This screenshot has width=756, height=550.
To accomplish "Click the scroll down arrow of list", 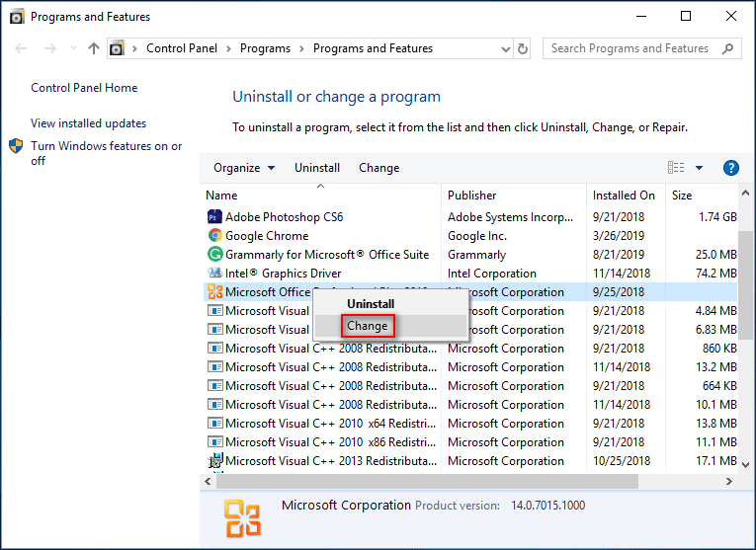I will coord(745,465).
